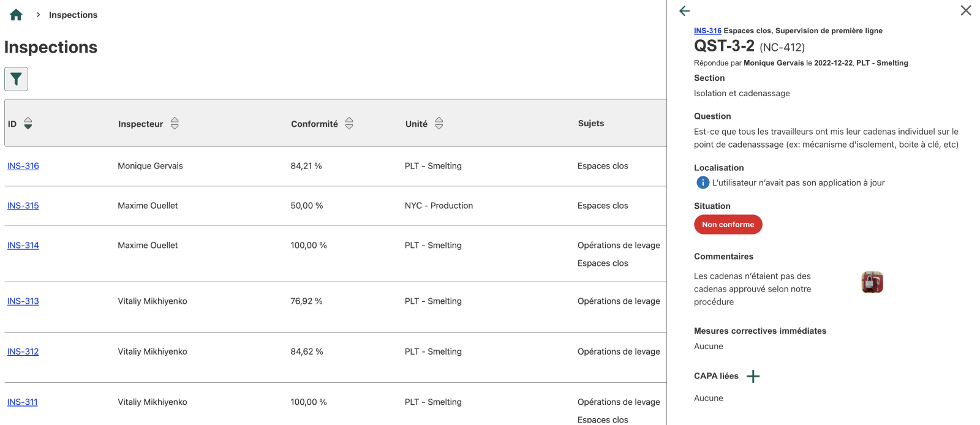Sort by Unité column arrows
Image resolution: width=980 pixels, height=425 pixels.
click(x=439, y=124)
